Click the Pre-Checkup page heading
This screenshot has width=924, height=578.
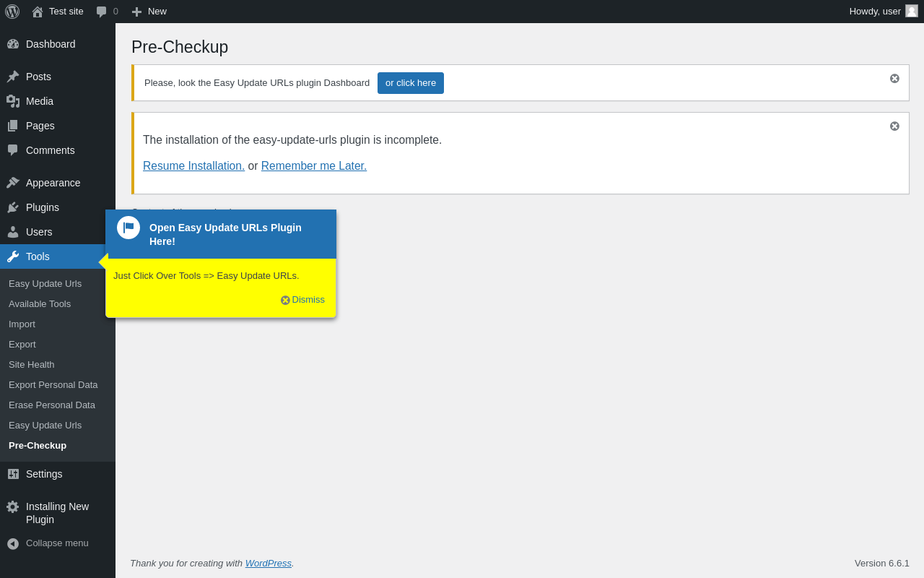[180, 47]
